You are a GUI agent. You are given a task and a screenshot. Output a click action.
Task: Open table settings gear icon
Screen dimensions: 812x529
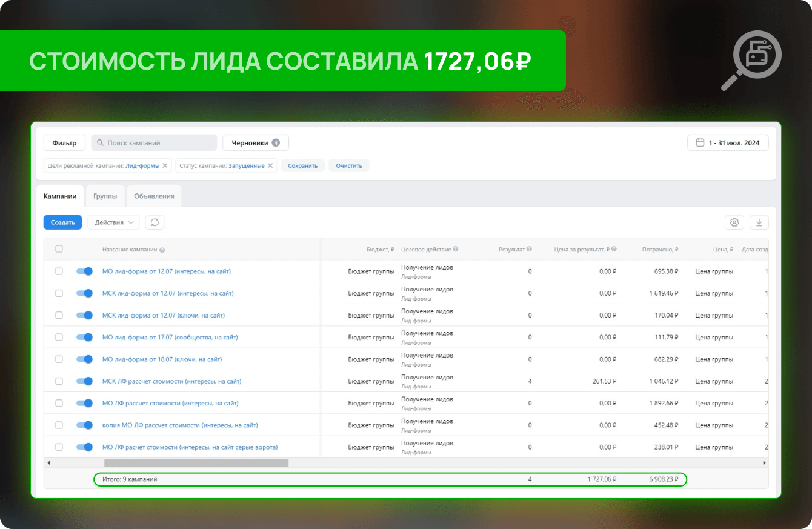pyautogui.click(x=734, y=222)
